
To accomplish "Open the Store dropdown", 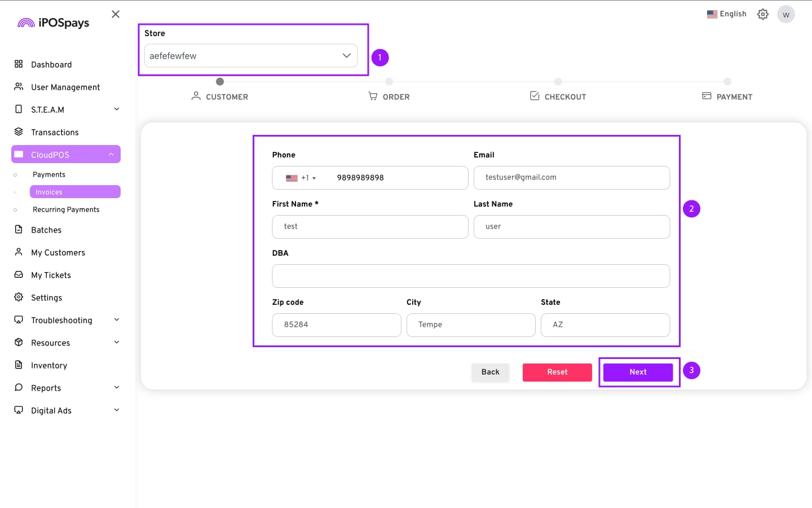I will [x=251, y=56].
